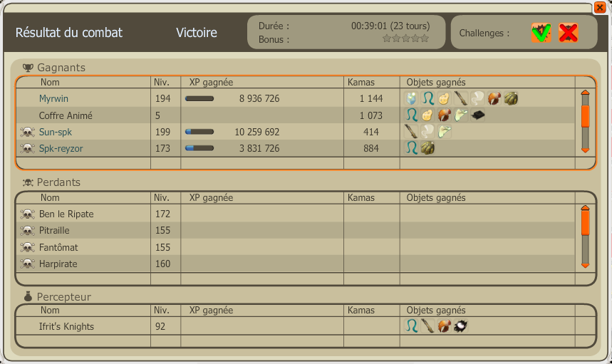The height and width of the screenshot is (364, 612).
Task: Click the Gagnants list orange scrollbar thumb
Action: [x=585, y=116]
